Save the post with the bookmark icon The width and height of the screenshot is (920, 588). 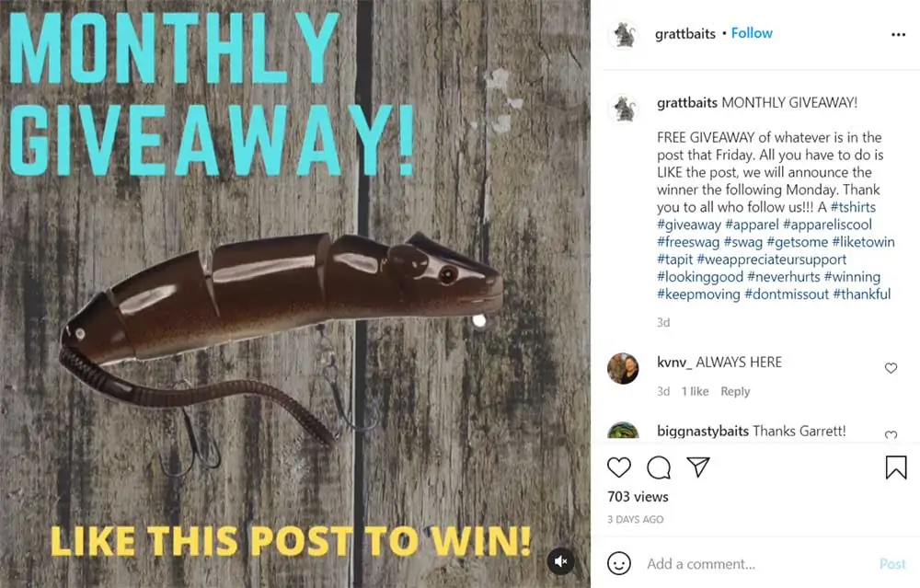click(x=896, y=467)
